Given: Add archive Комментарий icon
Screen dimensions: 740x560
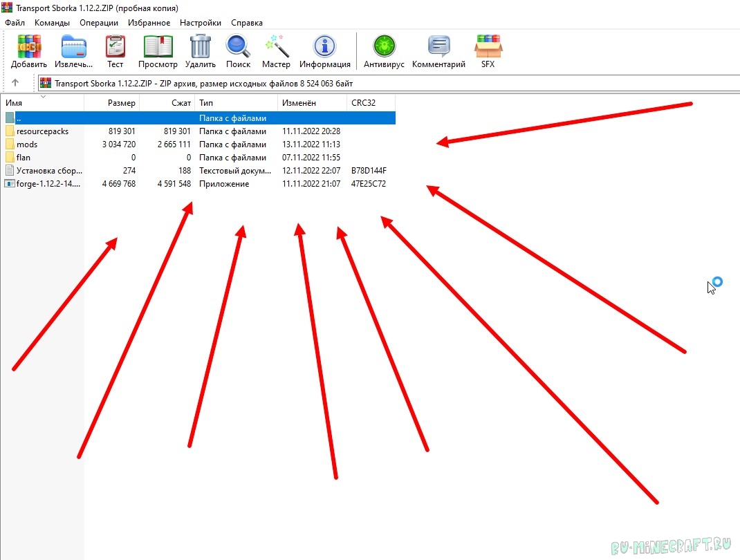Looking at the screenshot, I should coord(438,47).
